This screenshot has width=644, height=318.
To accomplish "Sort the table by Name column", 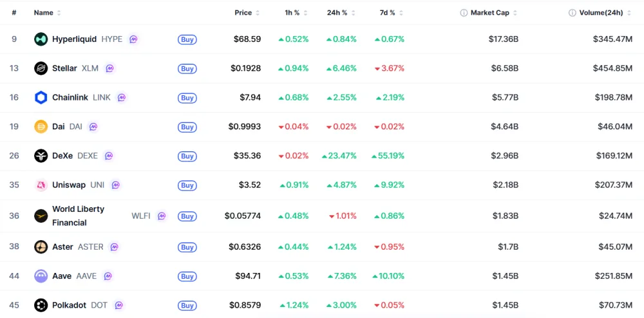I will (47, 13).
